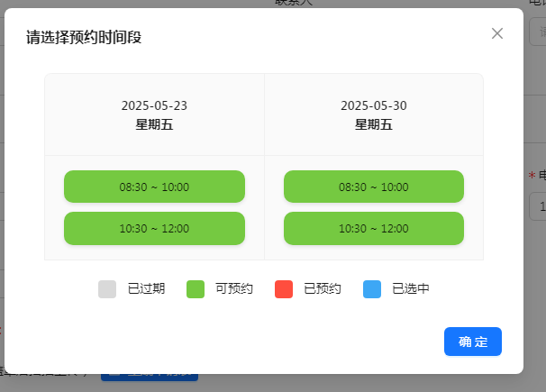This screenshot has height=392, width=546.
Task: Click the green 可预约 legend swatch
Action: click(x=196, y=289)
